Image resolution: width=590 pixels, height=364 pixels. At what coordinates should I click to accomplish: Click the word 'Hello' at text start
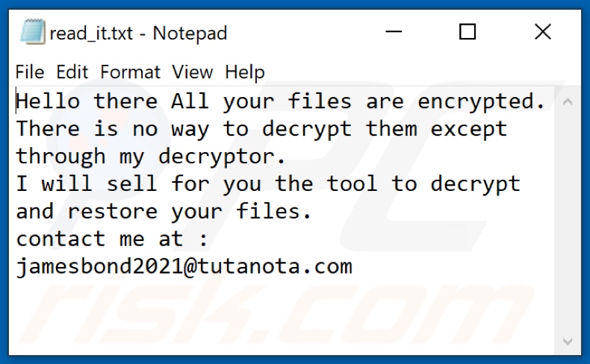point(49,101)
